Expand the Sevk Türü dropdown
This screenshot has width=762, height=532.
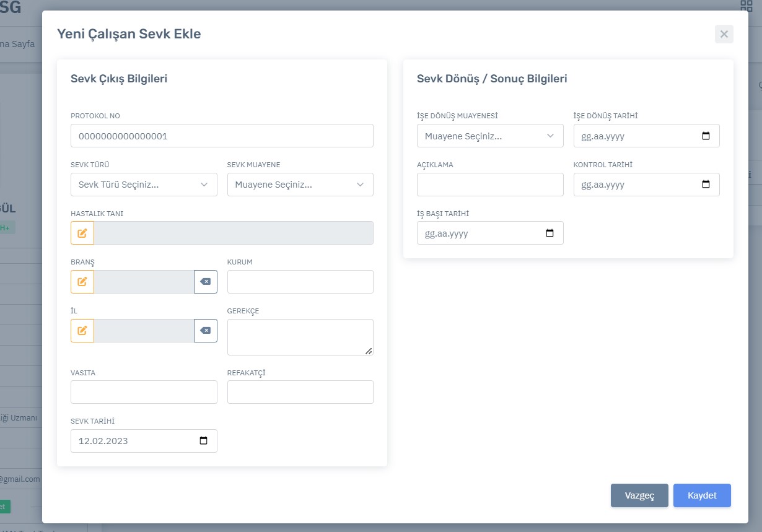[x=144, y=185]
